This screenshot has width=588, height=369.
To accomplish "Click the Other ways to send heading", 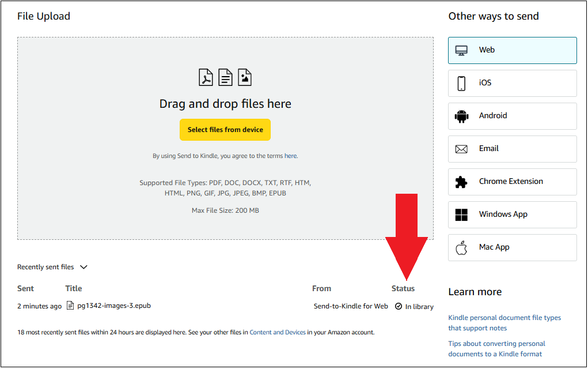I will point(494,16).
